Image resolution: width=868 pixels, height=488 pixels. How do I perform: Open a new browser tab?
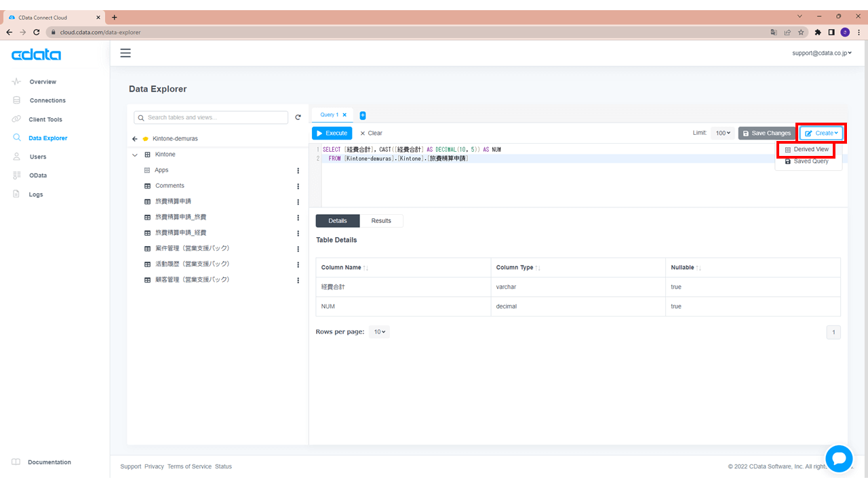pyautogui.click(x=114, y=18)
